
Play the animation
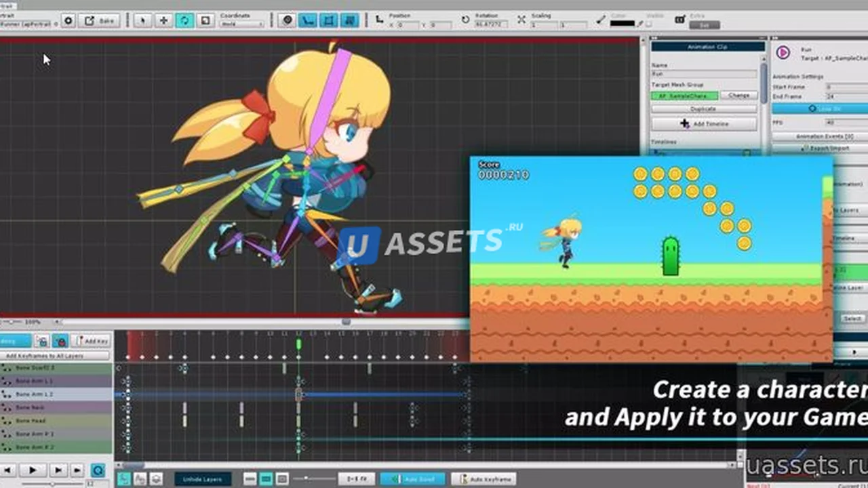click(33, 470)
